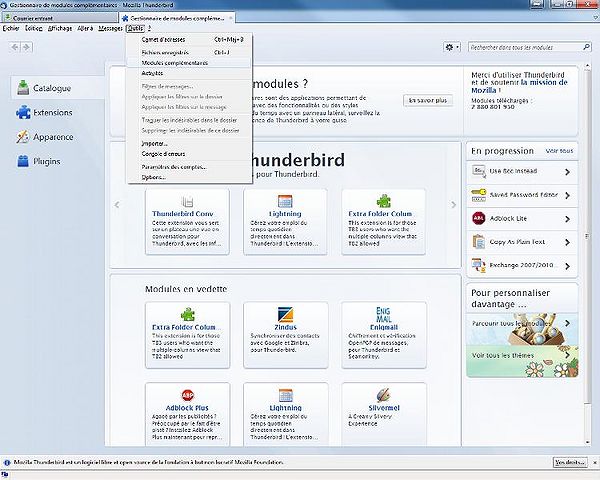Image resolution: width=600 pixels, height=480 pixels.
Task: Open Parcourir tous les modules chevron
Action: coord(567,323)
